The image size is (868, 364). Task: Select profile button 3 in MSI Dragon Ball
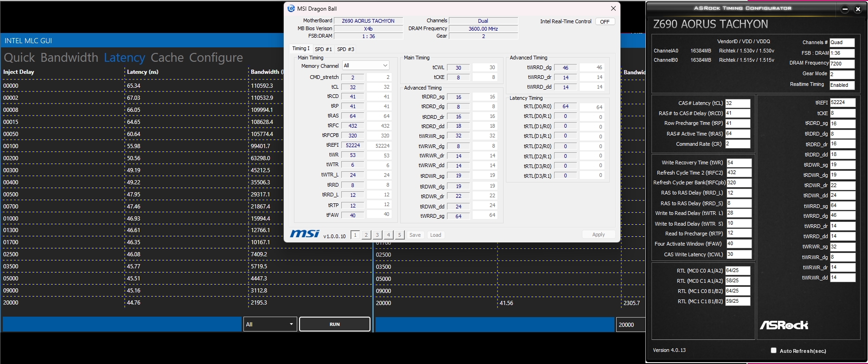click(377, 235)
